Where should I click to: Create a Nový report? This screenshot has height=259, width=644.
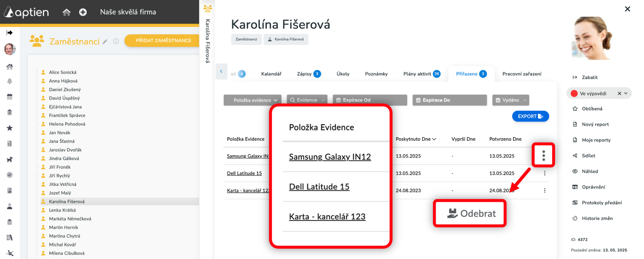(x=590, y=124)
